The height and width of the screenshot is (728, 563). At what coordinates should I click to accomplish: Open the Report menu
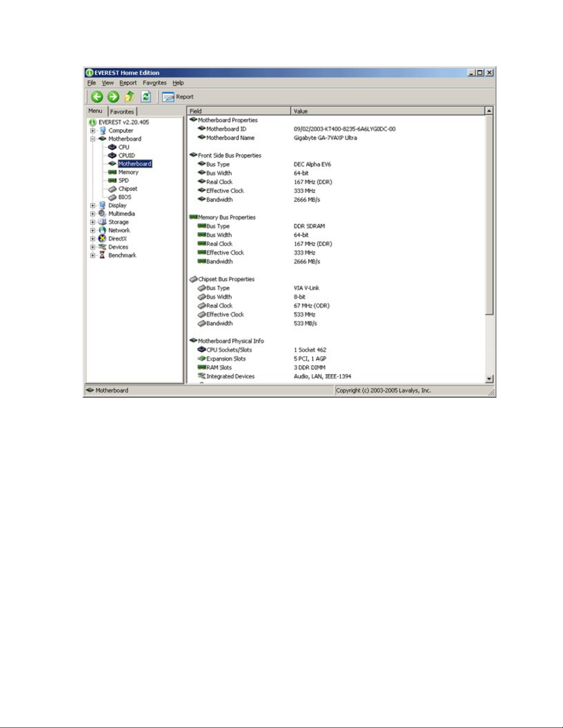(x=128, y=83)
